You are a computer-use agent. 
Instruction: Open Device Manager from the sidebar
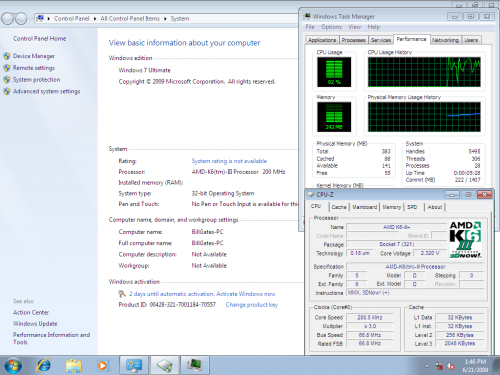pyautogui.click(x=34, y=56)
